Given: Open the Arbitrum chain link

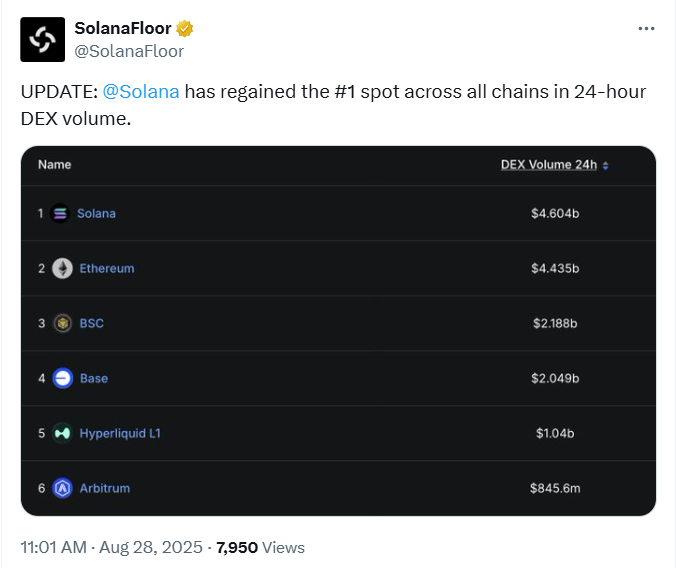Looking at the screenshot, I should pos(105,488).
